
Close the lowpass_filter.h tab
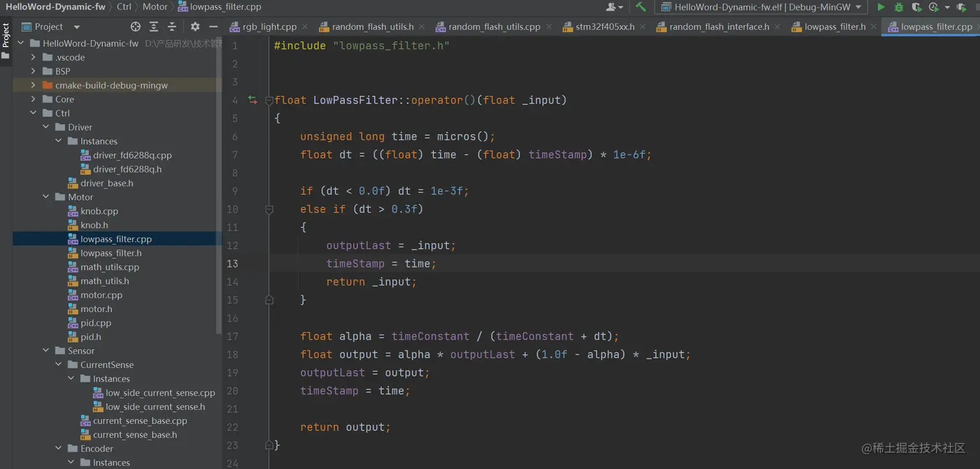point(874,27)
